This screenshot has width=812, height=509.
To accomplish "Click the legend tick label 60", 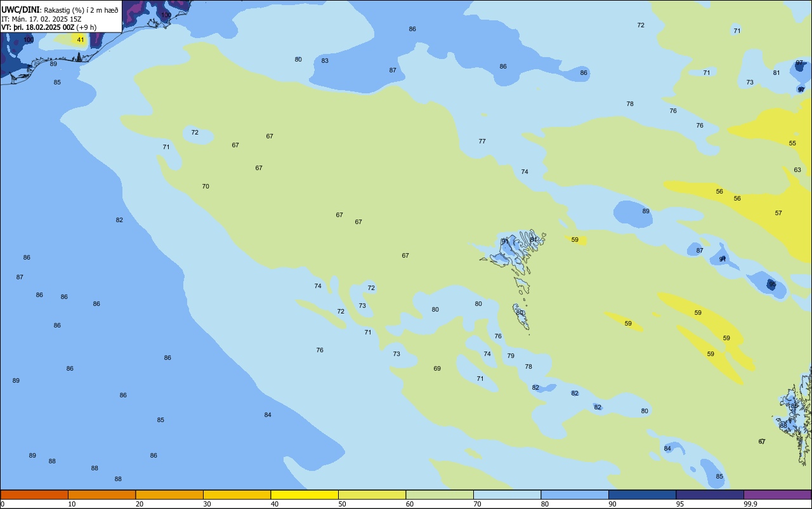I will tap(410, 504).
